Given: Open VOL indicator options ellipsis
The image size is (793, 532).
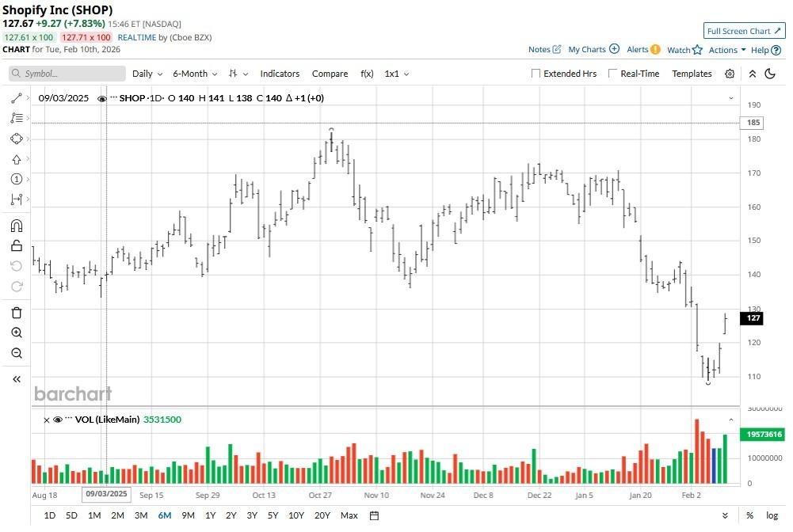Looking at the screenshot, I should 69,419.
